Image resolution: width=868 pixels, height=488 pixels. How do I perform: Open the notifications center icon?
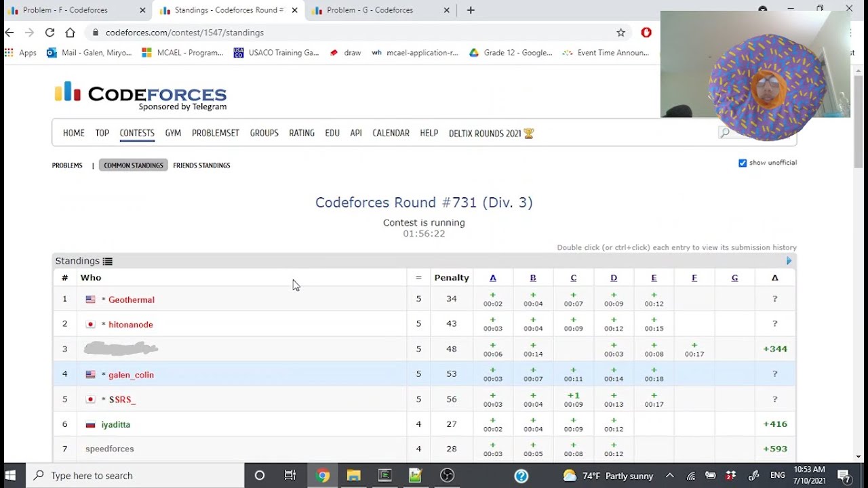pos(844,475)
